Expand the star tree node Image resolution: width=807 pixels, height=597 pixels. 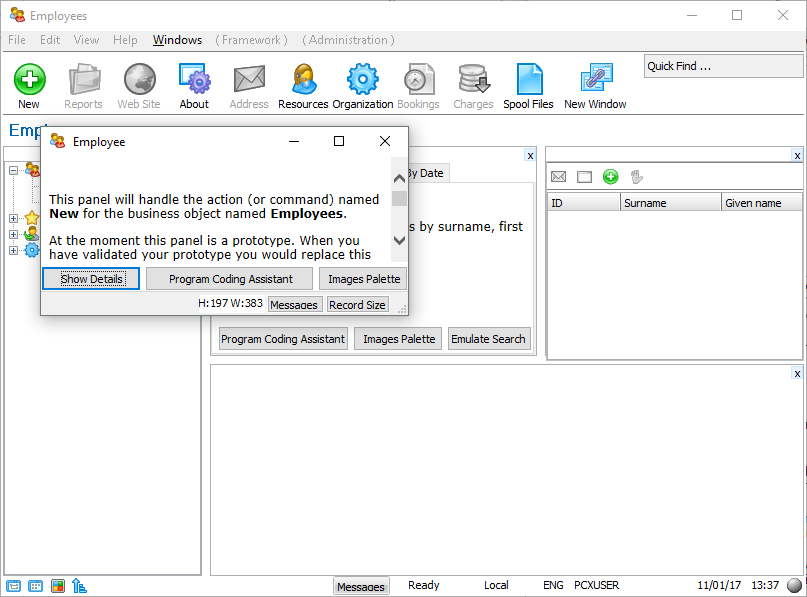(13, 218)
